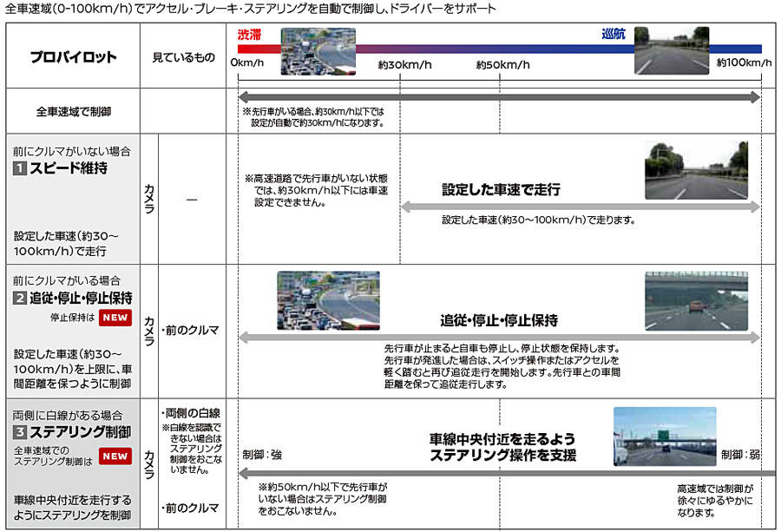Click the 両側に白線がある場合 text

tap(68, 416)
